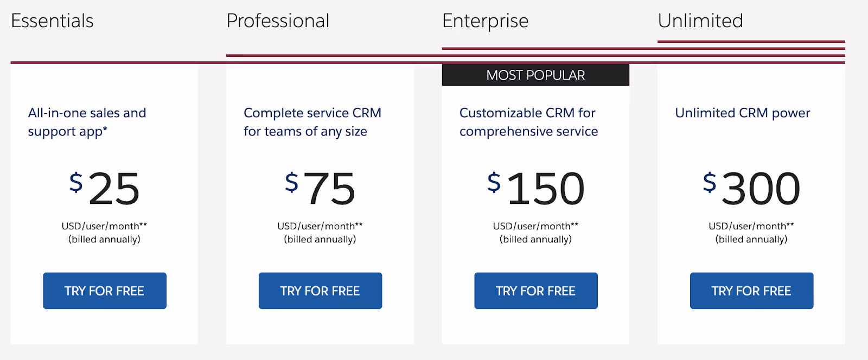Click the Customizable CRM for comprehensive service text

[x=528, y=121]
